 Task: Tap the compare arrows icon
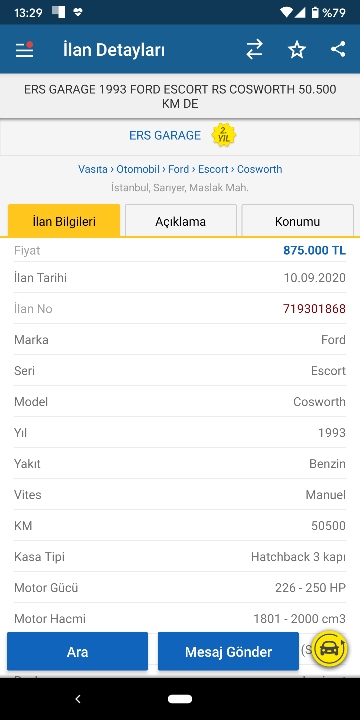point(254,49)
